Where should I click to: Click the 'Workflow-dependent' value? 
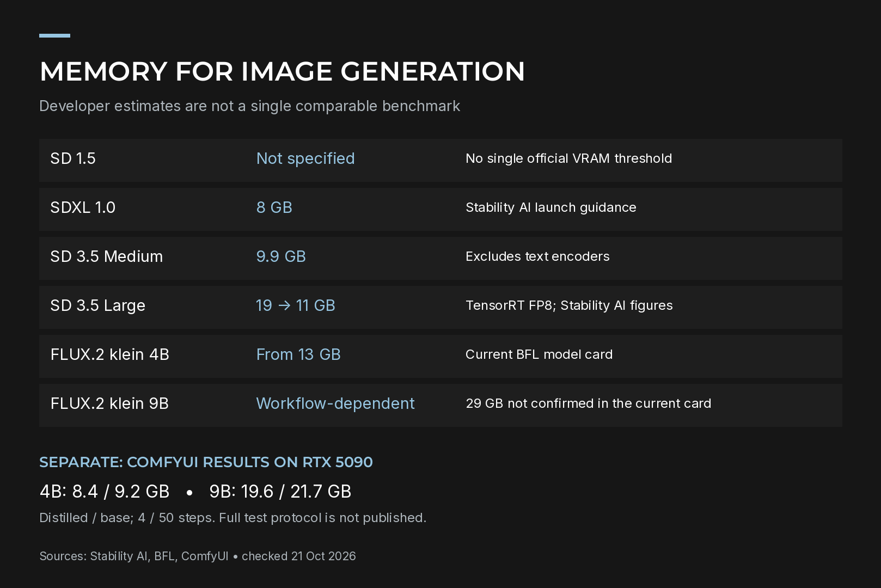coord(335,403)
